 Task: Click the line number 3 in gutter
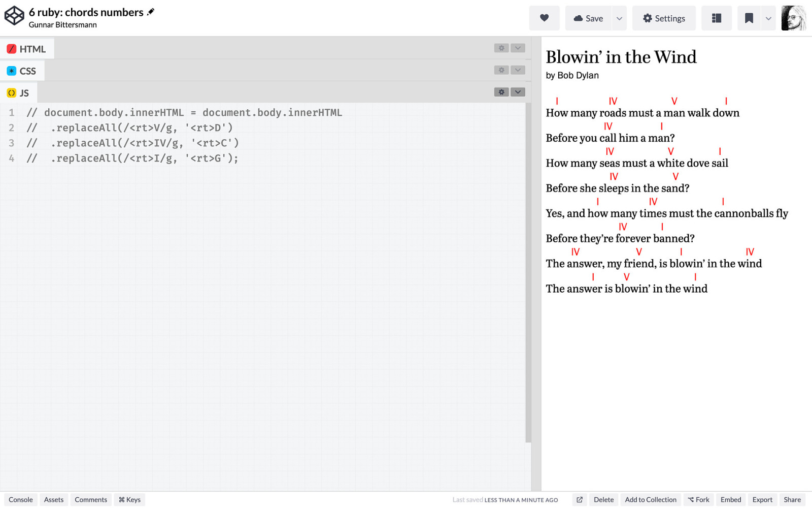pyautogui.click(x=11, y=143)
